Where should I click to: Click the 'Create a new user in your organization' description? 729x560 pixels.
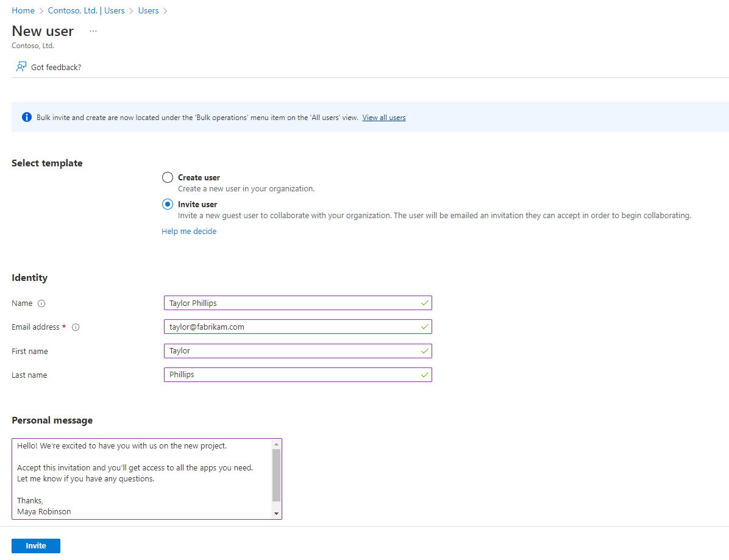pyautogui.click(x=246, y=189)
